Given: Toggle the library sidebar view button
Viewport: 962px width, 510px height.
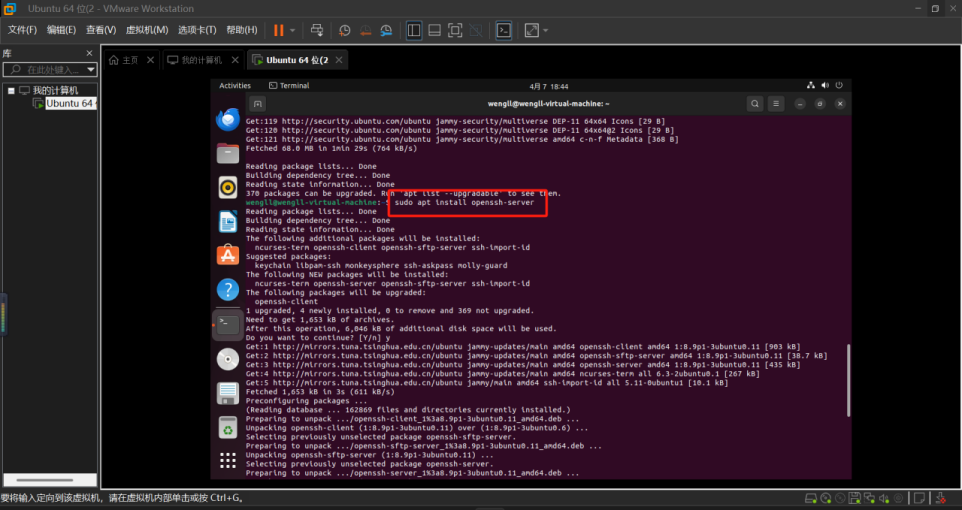Looking at the screenshot, I should pyautogui.click(x=414, y=30).
